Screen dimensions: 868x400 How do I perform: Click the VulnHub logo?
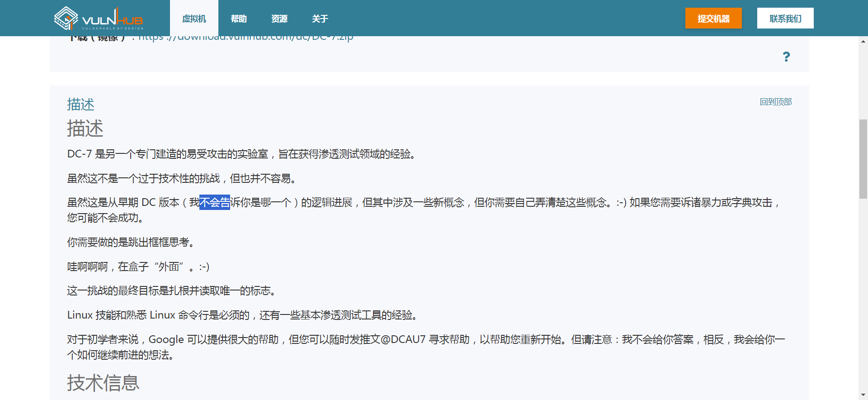click(99, 18)
